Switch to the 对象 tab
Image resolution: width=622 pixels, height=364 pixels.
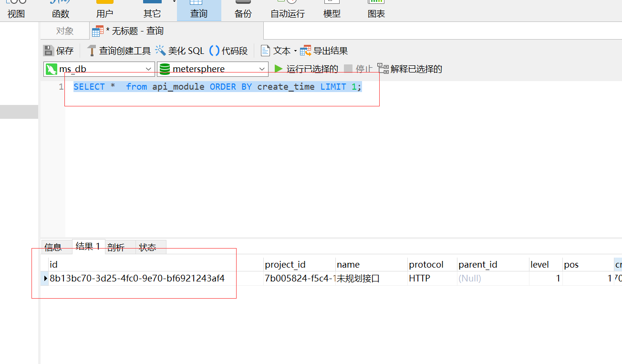coord(64,31)
